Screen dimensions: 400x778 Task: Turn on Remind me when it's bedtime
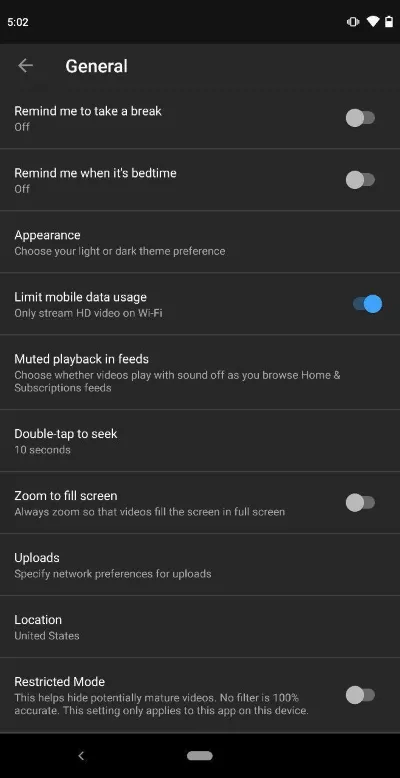pyautogui.click(x=360, y=180)
